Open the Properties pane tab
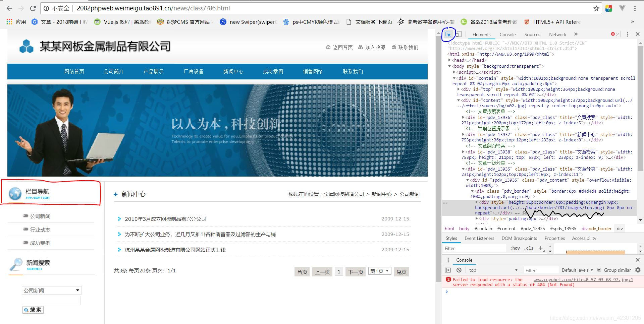This screenshot has width=644, height=324. tap(554, 238)
